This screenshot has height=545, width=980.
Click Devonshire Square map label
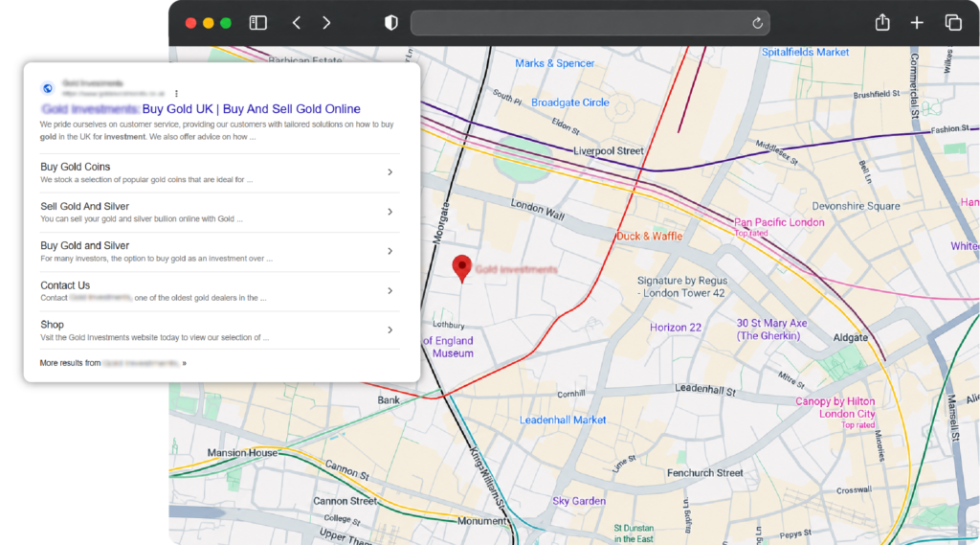(x=856, y=206)
